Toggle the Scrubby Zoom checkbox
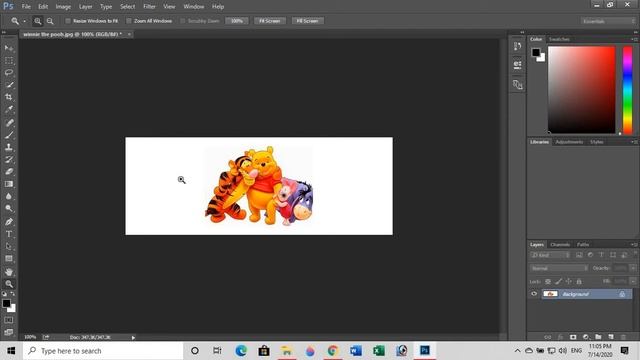The height and width of the screenshot is (360, 640). 183,21
